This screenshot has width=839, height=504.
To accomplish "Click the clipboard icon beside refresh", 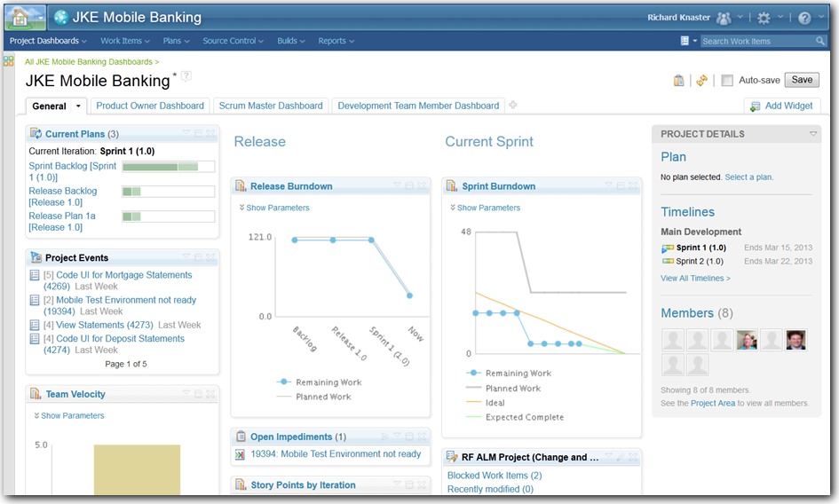I will (x=679, y=81).
